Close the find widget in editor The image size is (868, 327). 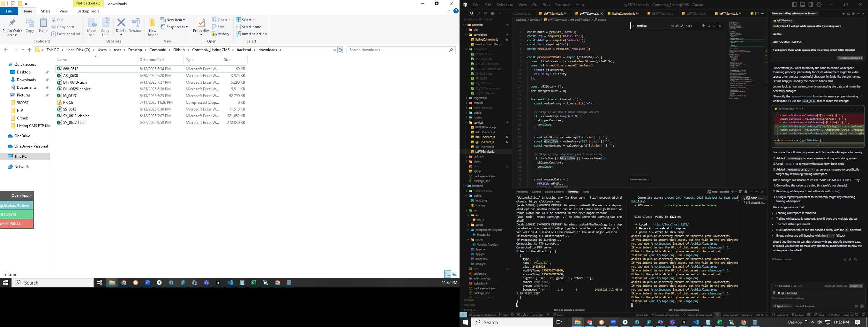720,26
